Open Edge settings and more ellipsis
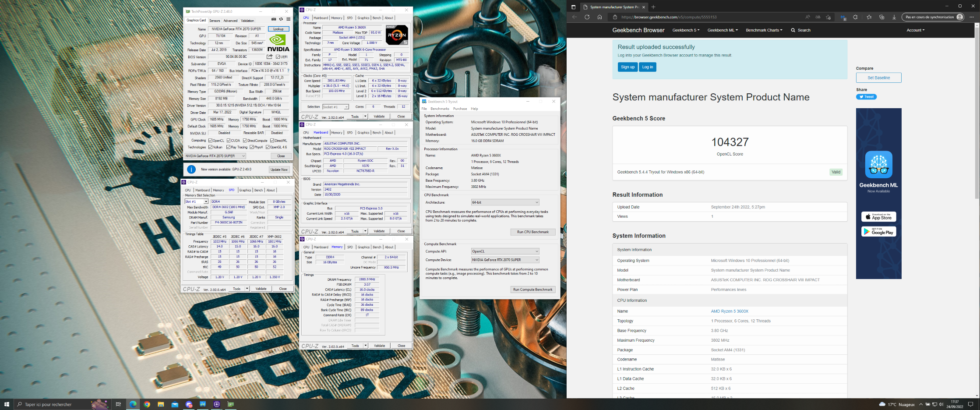The height and width of the screenshot is (410, 980). tap(972, 17)
